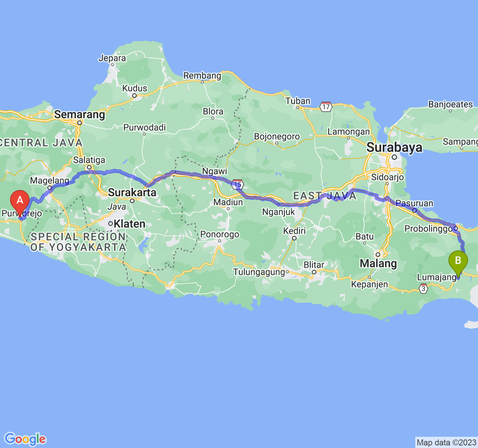Click the Bojonegoro town label
478x448 pixels.
coord(277,137)
